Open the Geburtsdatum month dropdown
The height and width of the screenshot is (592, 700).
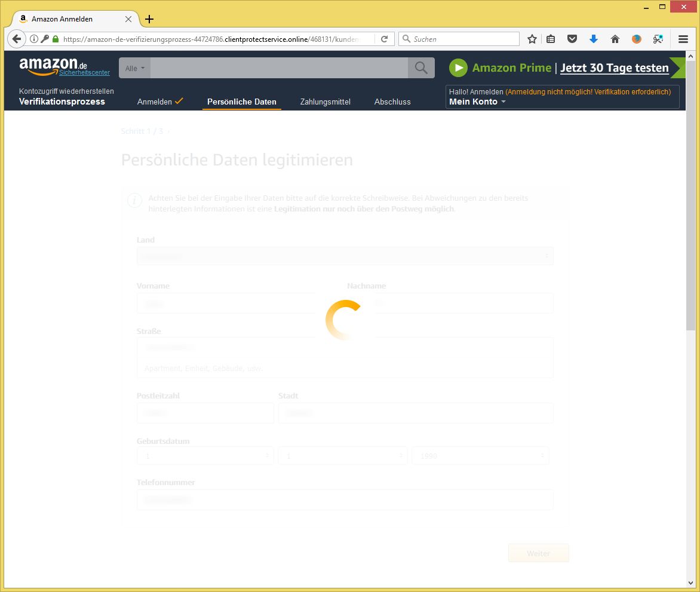click(343, 456)
